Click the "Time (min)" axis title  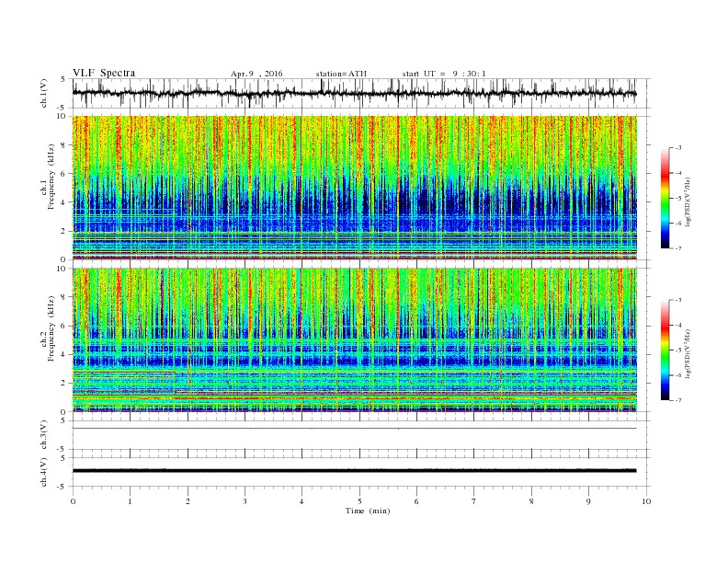click(x=368, y=511)
